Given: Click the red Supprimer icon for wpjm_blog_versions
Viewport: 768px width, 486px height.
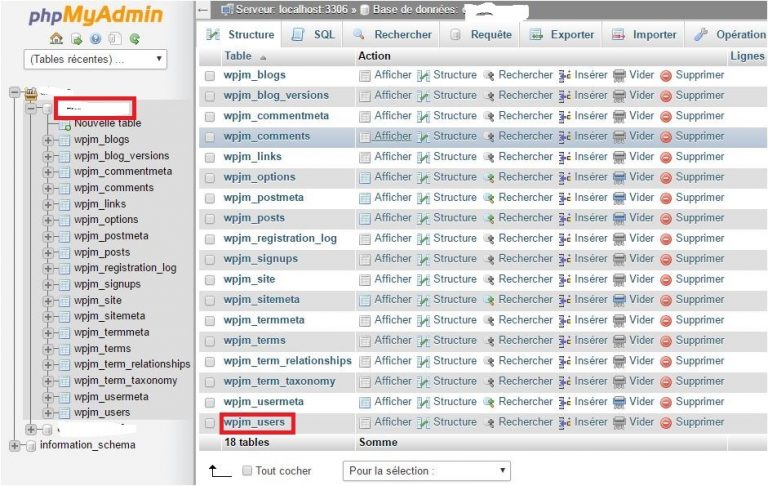Looking at the screenshot, I should (666, 96).
